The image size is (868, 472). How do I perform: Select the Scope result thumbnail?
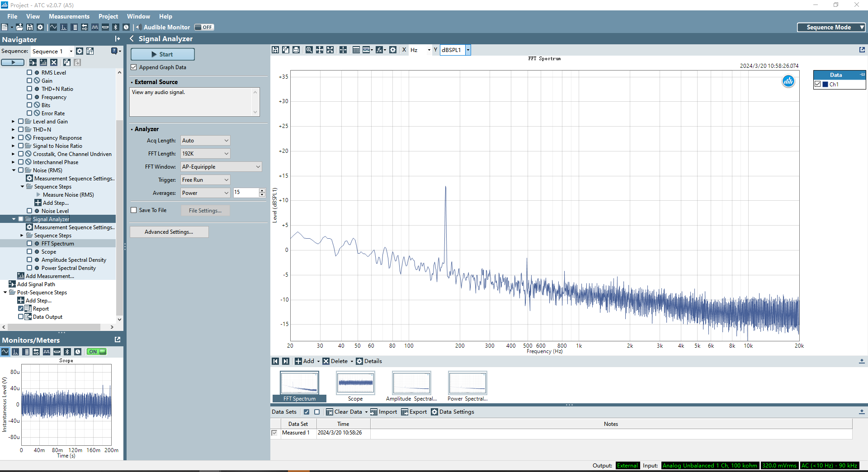click(355, 387)
